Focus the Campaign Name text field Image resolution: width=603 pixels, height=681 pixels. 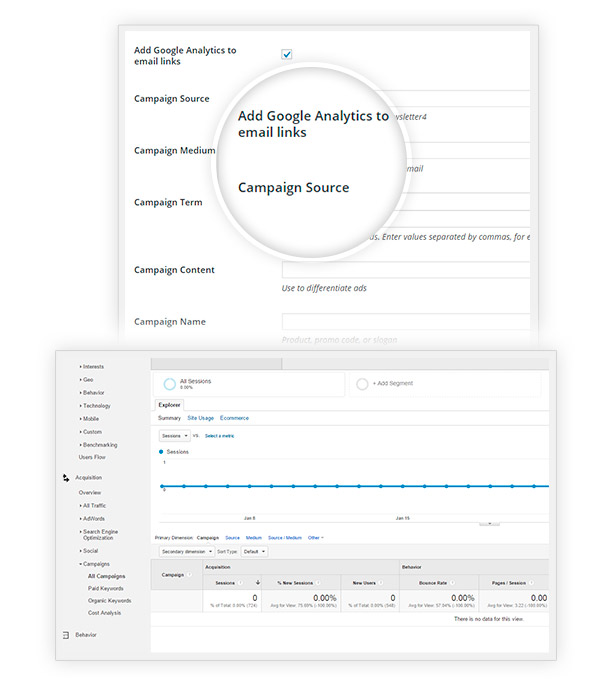(x=406, y=322)
